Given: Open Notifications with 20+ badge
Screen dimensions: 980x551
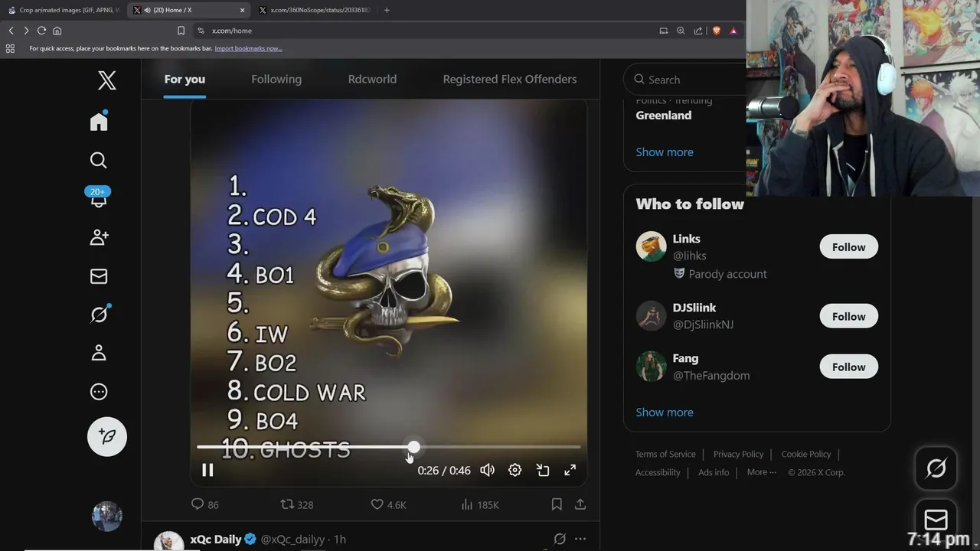Looking at the screenshot, I should [98, 197].
